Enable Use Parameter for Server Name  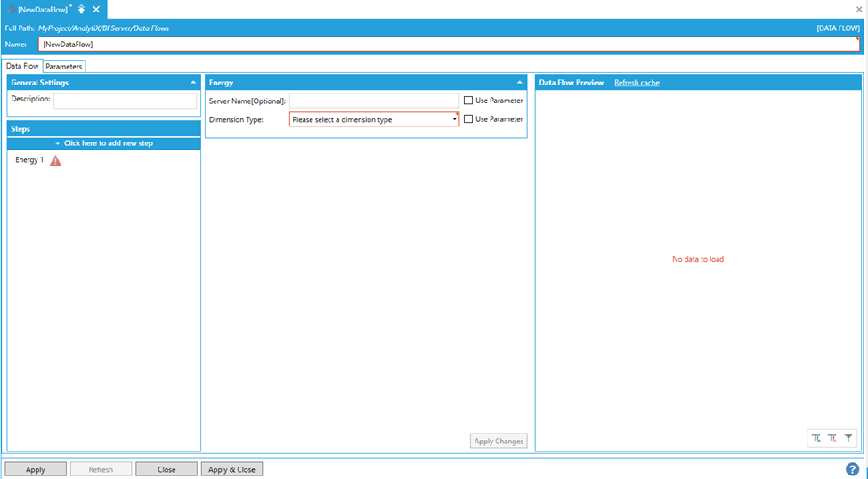pos(468,101)
